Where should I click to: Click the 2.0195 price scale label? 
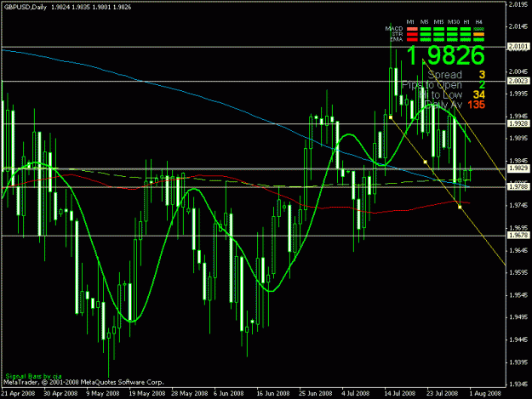(518, 4)
